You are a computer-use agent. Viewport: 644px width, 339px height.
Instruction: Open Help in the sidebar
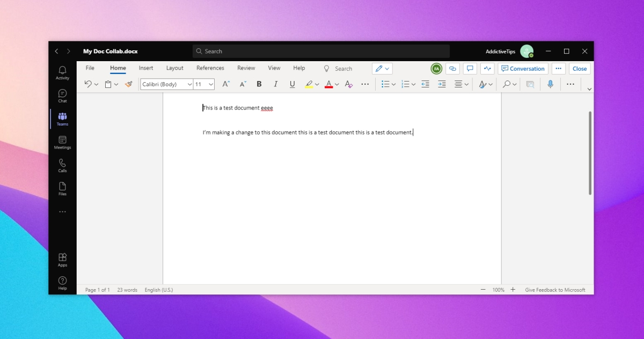62,283
